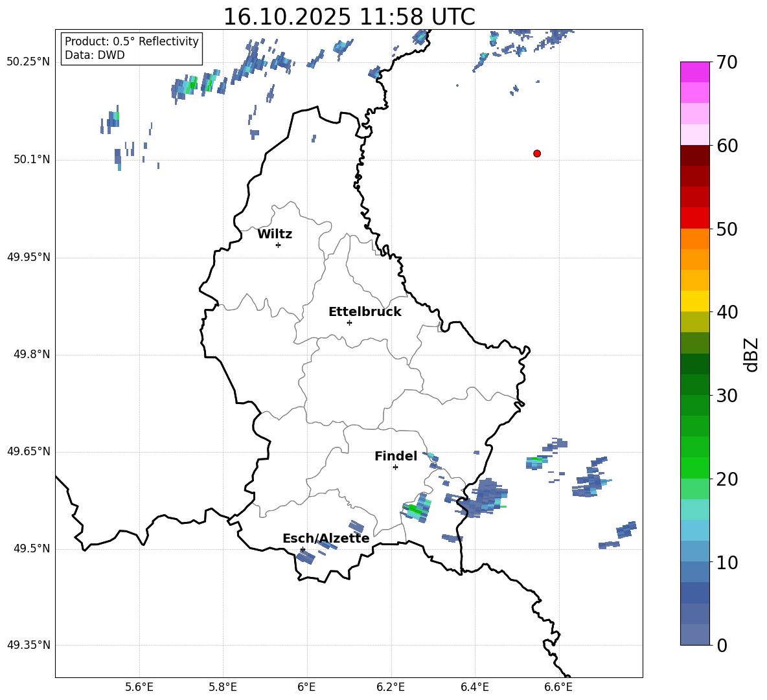Click the dBZ colorbar axis label
The image size is (767, 700).
[x=751, y=355]
